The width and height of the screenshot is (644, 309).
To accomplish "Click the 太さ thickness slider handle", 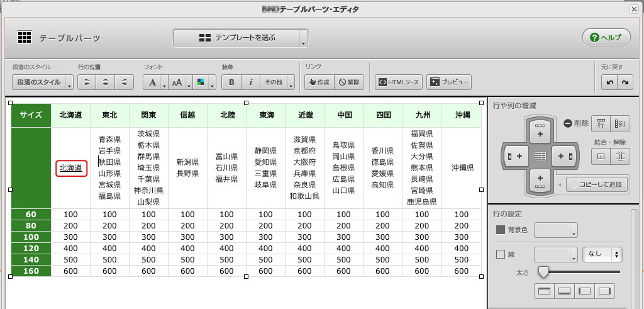I will click(x=544, y=272).
